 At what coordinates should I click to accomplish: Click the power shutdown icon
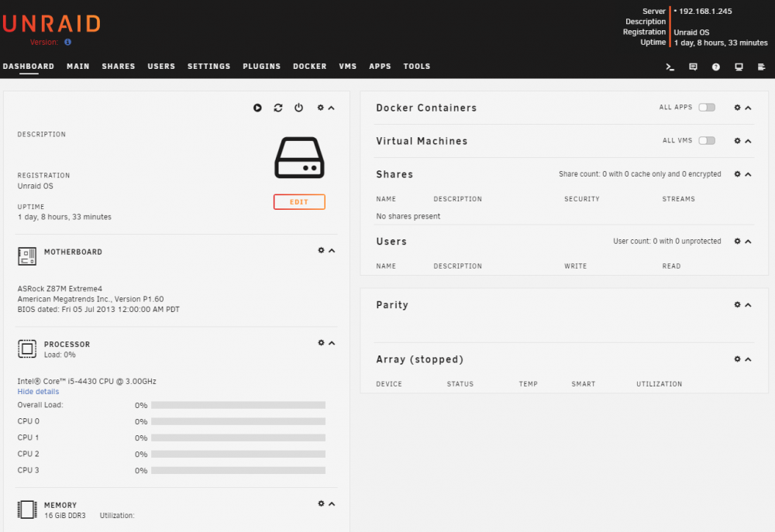point(298,108)
